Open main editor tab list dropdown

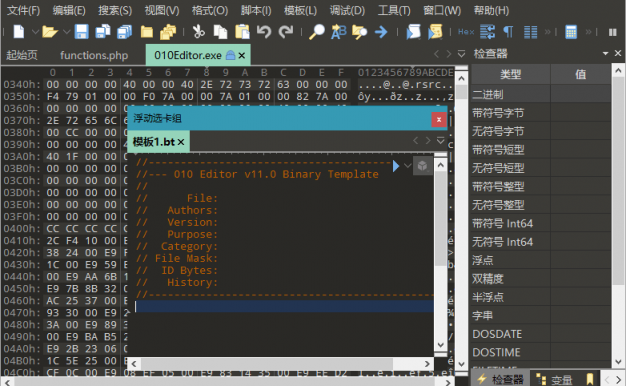point(461,53)
